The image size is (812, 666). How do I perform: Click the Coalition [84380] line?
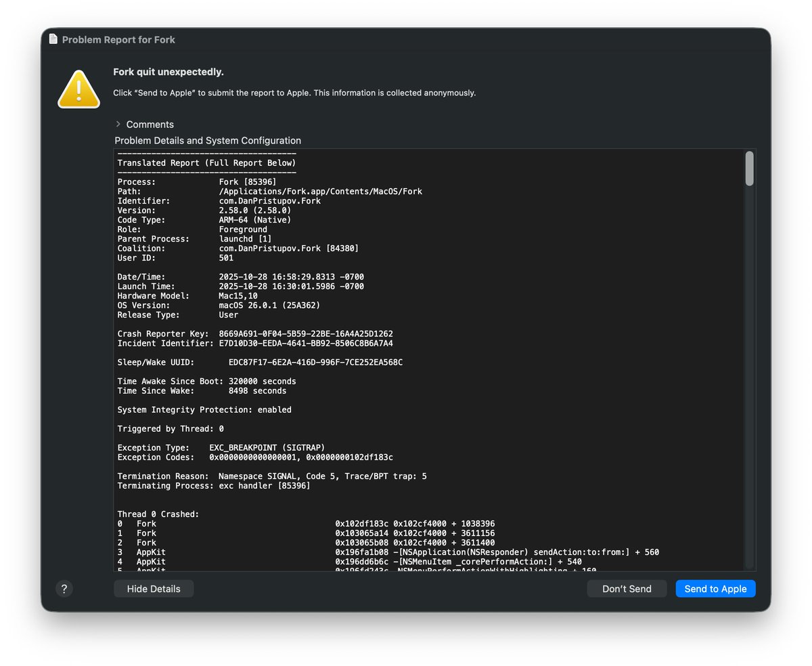(x=238, y=248)
